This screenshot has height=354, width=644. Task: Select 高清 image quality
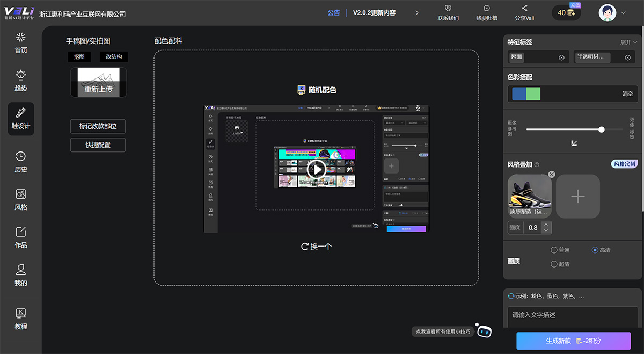(595, 250)
